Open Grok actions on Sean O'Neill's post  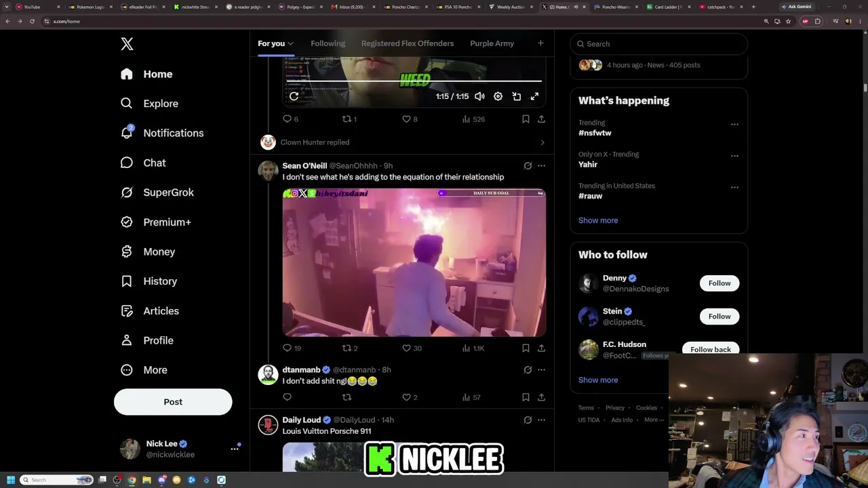coord(528,165)
